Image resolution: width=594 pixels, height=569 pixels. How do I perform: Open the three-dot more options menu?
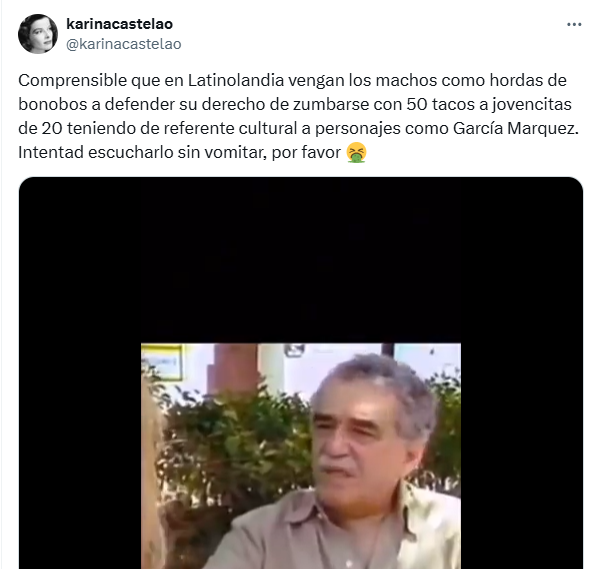pyautogui.click(x=574, y=25)
